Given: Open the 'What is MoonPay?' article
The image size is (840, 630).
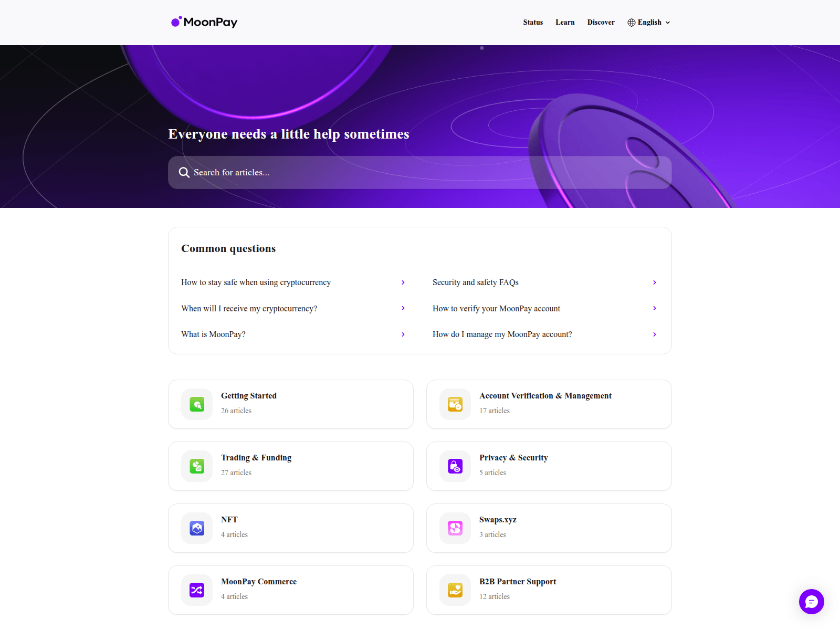Looking at the screenshot, I should (x=213, y=334).
